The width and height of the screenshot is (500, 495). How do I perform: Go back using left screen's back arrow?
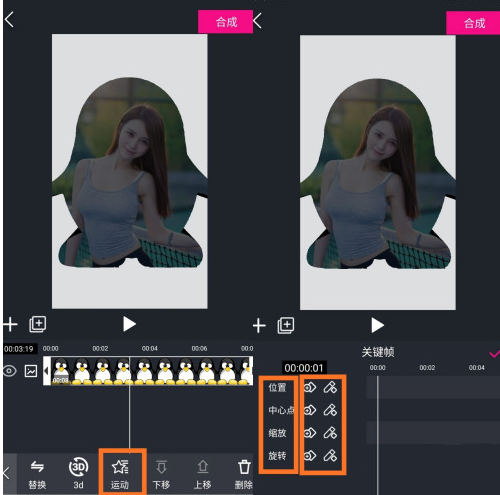click(9, 19)
